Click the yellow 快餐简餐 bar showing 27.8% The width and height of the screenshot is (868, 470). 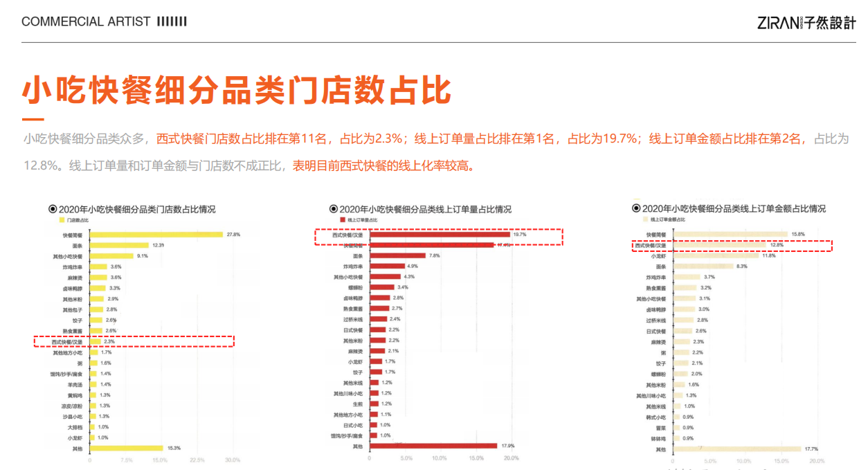coord(156,235)
